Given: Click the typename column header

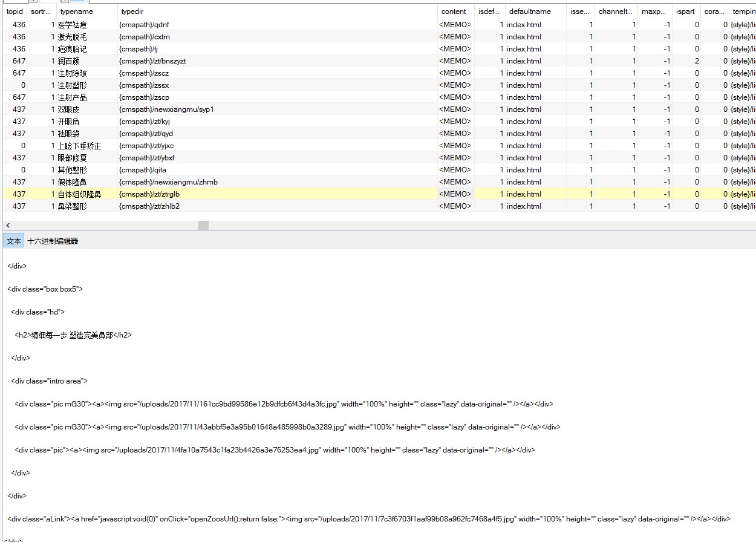Looking at the screenshot, I should 86,11.
